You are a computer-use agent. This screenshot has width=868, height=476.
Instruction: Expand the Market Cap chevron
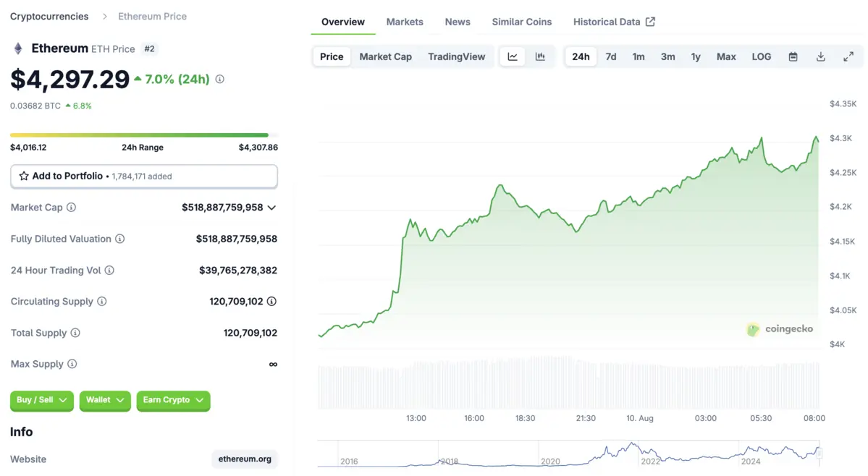click(271, 208)
